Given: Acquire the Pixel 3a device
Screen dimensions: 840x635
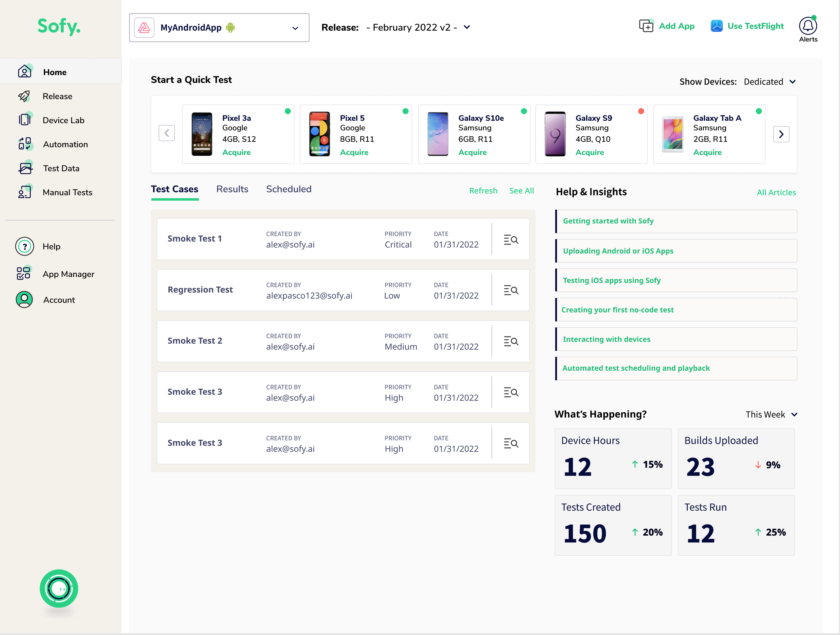Looking at the screenshot, I should click(236, 152).
